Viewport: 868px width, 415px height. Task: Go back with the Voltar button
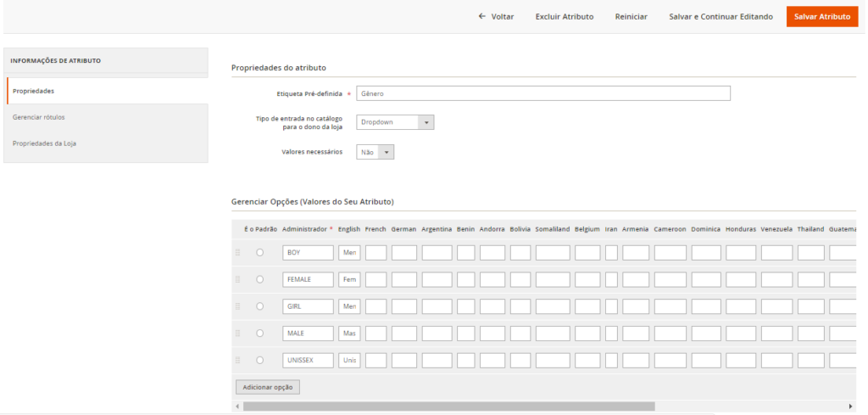(497, 17)
